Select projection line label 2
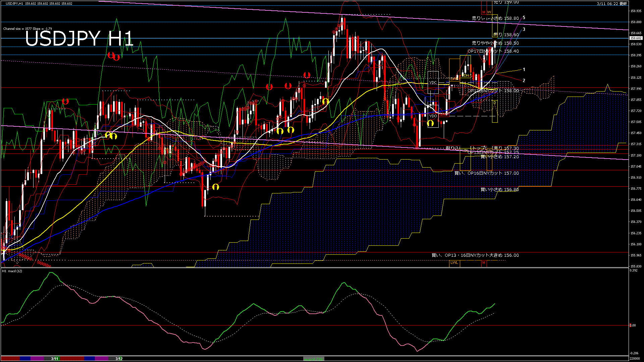 click(524, 80)
